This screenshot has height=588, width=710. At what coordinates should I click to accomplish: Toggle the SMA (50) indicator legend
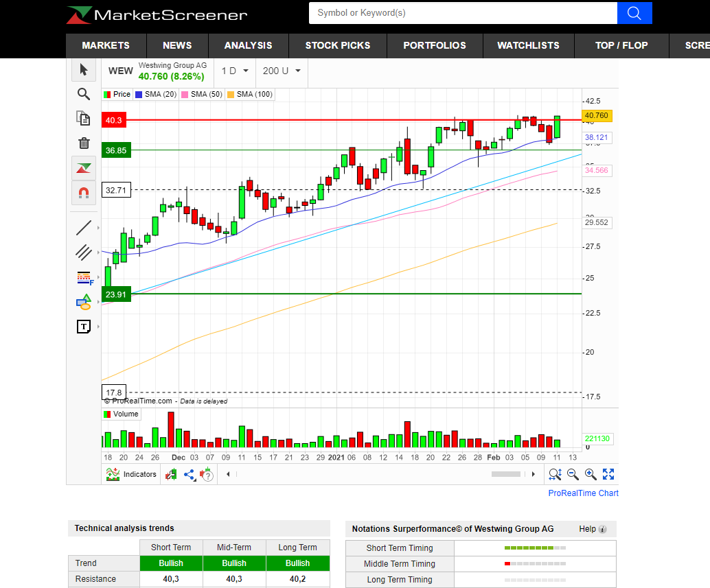click(x=201, y=95)
